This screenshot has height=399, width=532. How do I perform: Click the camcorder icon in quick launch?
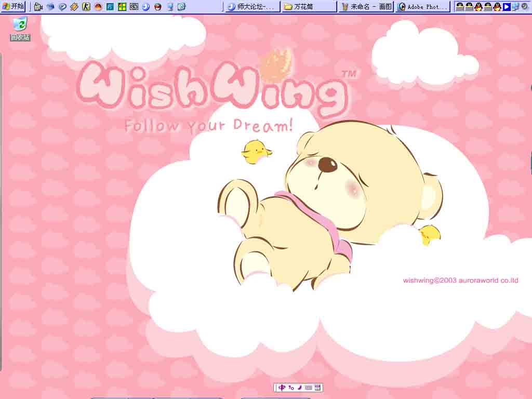tap(38, 7)
